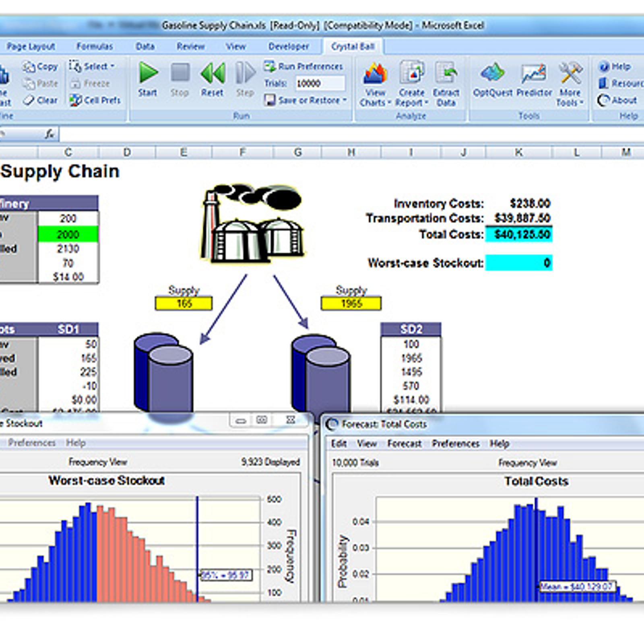Select column K header

coord(519,153)
